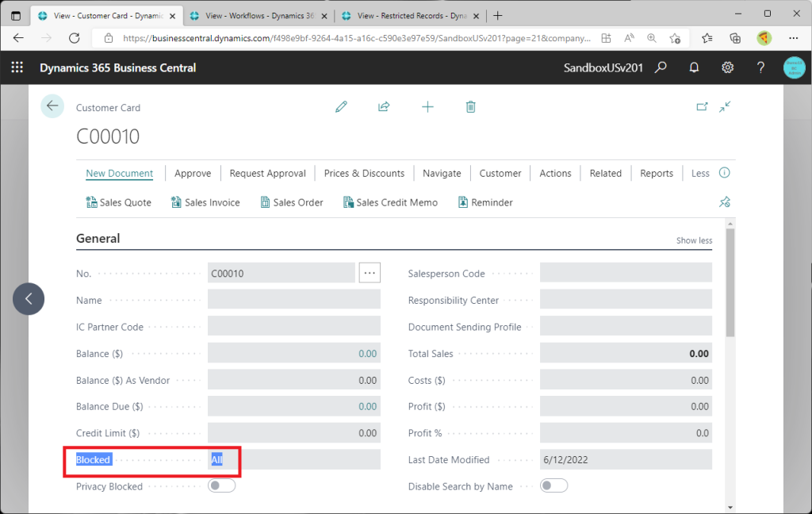Screen dimensions: 812x514
Task: Create a Sales Order
Action: pos(292,202)
